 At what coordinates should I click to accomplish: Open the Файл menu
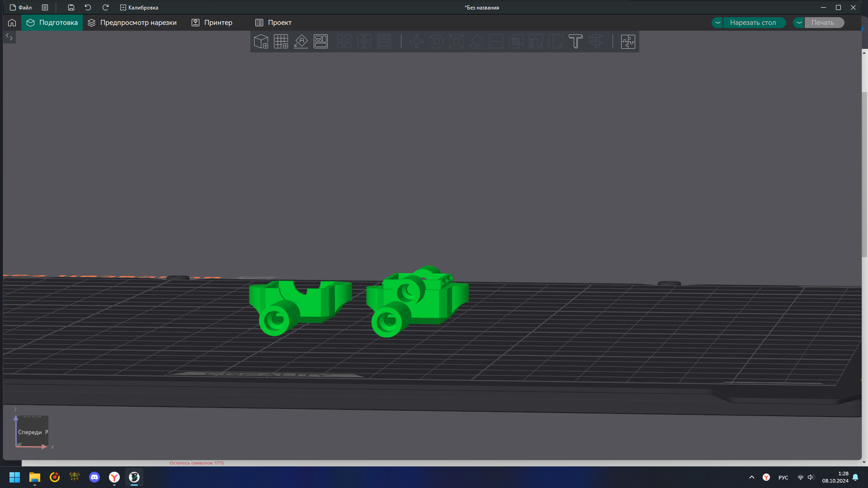[21, 8]
